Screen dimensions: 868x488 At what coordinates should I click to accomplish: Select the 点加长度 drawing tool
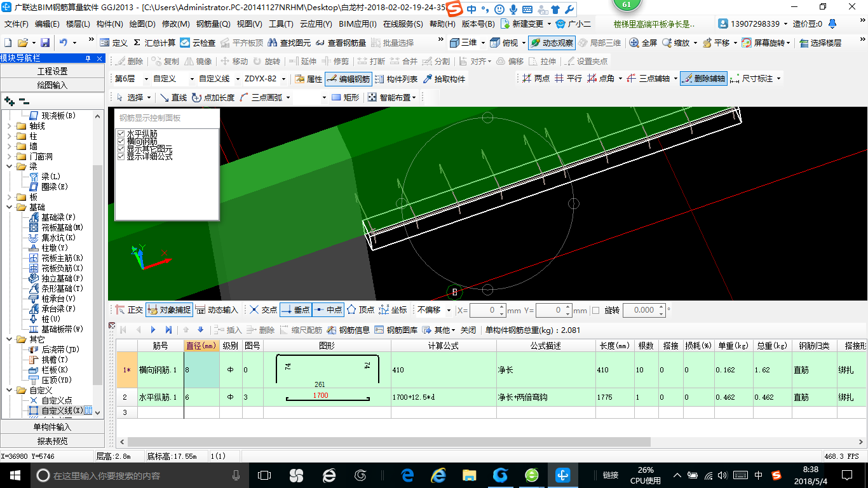213,97
